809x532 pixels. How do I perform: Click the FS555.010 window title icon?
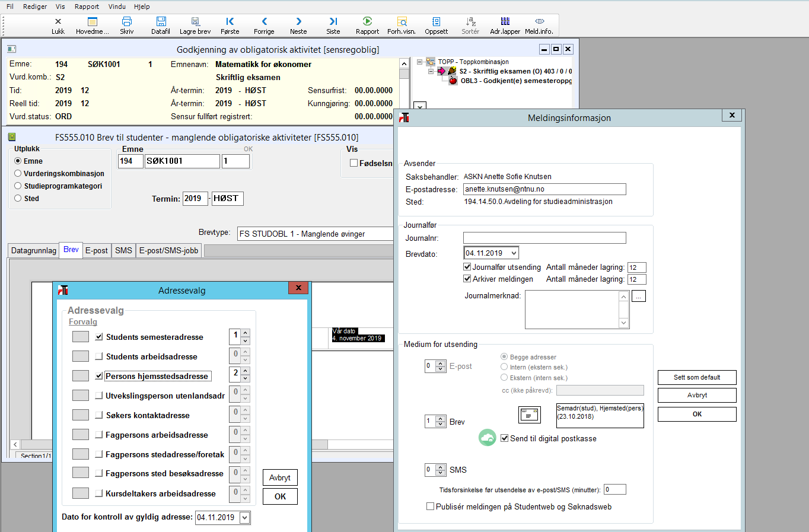coord(11,137)
